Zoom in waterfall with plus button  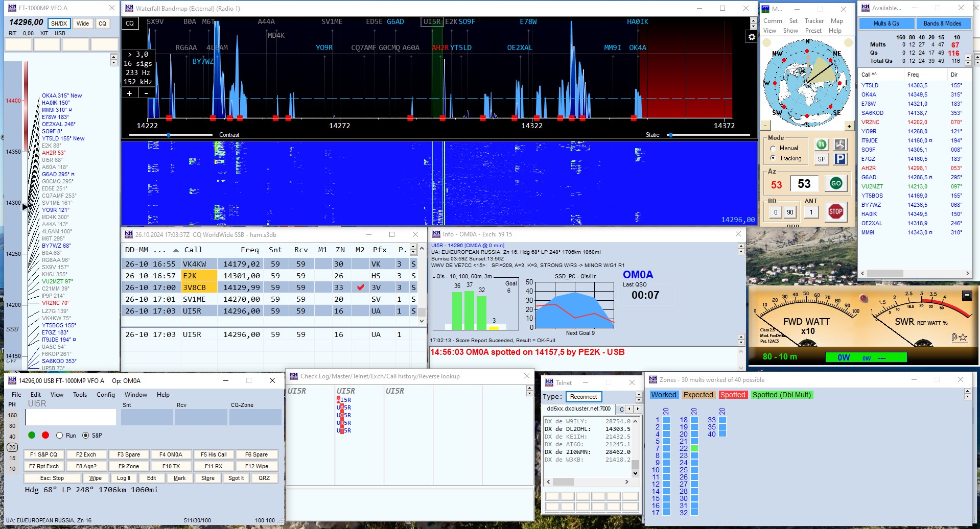(129, 93)
